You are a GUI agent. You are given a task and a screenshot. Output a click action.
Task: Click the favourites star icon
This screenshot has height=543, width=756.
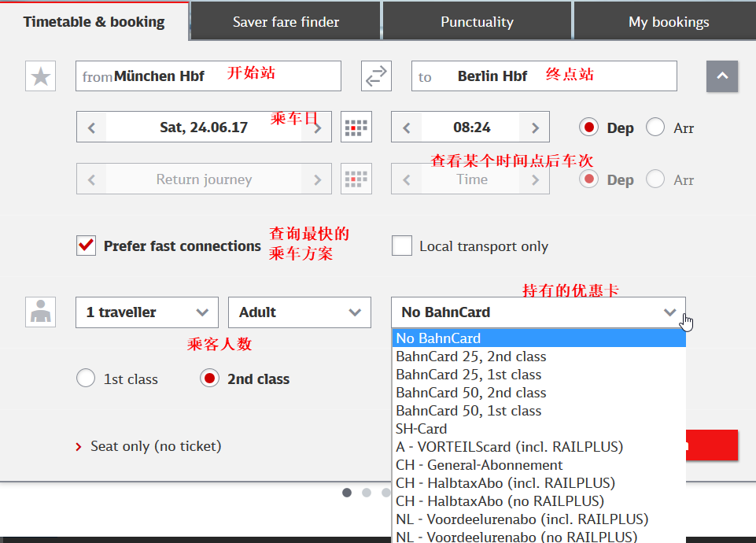[x=40, y=76]
